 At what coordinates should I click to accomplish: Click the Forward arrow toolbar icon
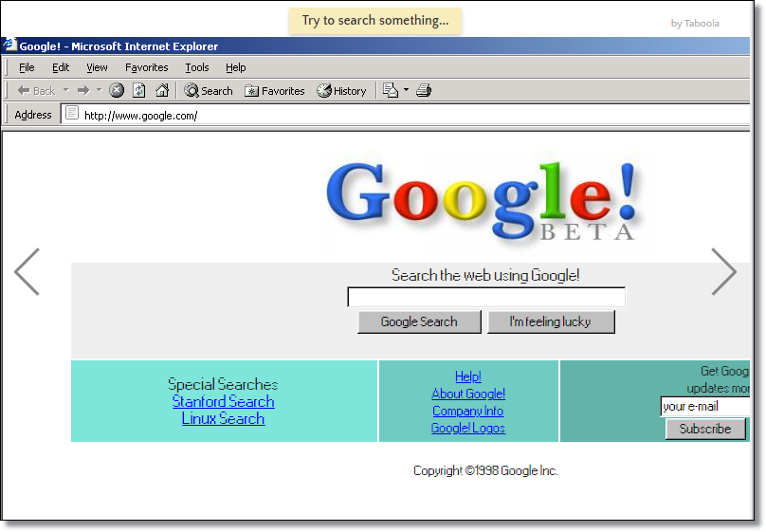point(83,90)
